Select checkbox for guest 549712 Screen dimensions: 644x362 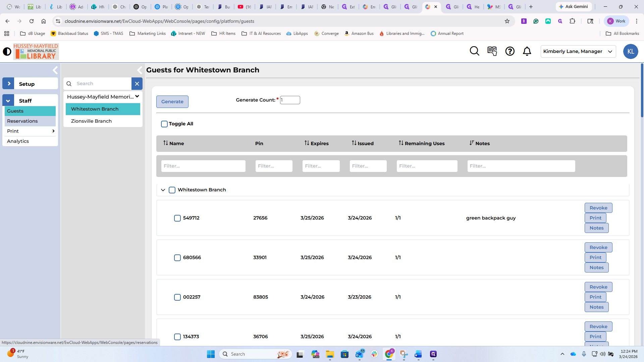click(177, 218)
